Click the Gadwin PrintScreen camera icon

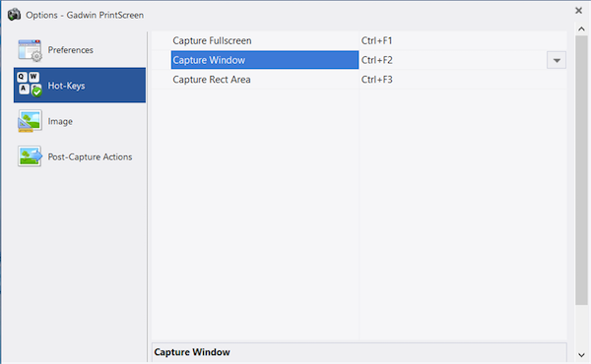point(15,15)
